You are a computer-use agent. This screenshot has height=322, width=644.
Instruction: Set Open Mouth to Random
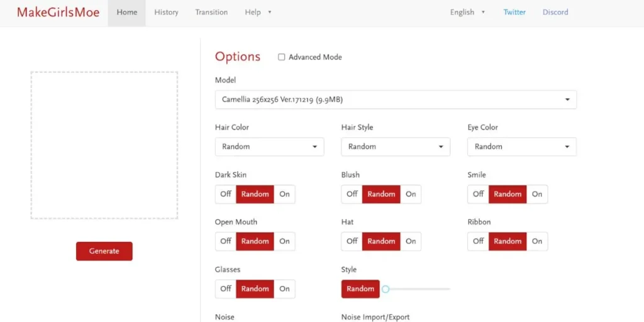pyautogui.click(x=255, y=241)
